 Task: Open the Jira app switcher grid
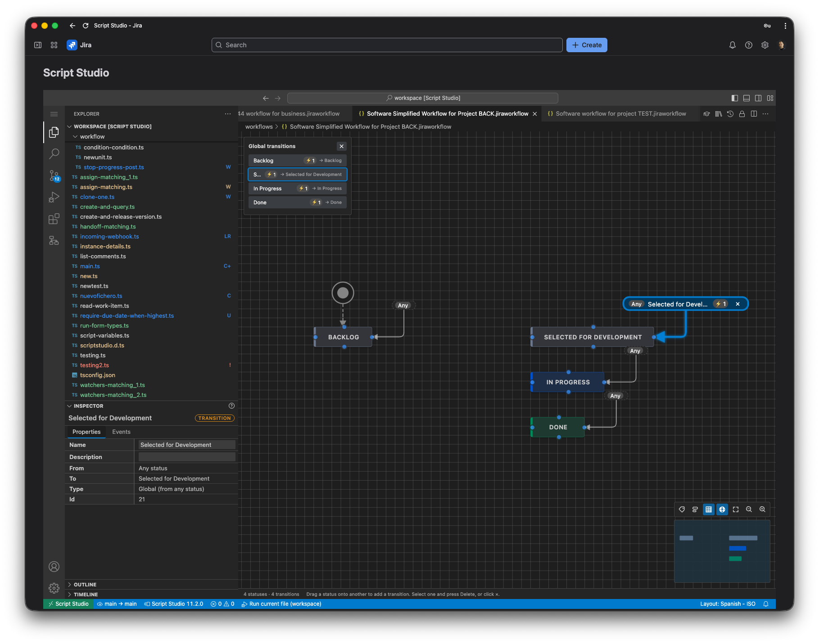(54, 45)
